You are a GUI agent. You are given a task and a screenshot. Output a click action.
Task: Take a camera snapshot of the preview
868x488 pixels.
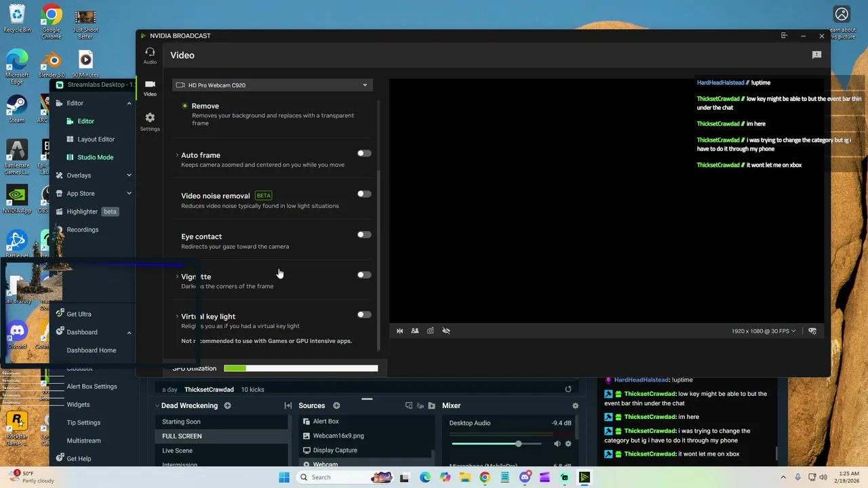[431, 331]
